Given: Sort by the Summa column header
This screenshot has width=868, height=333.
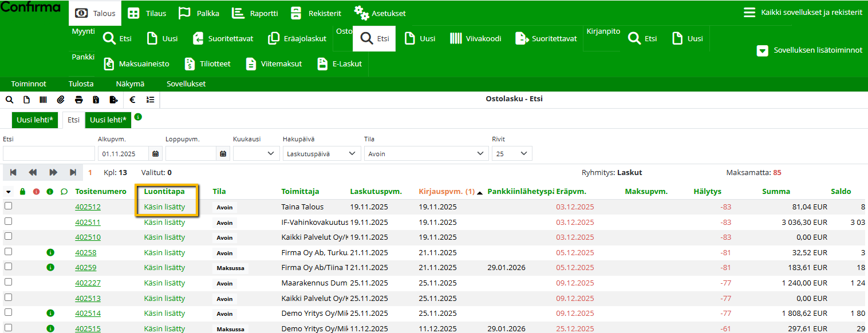Looking at the screenshot, I should pyautogui.click(x=776, y=192).
